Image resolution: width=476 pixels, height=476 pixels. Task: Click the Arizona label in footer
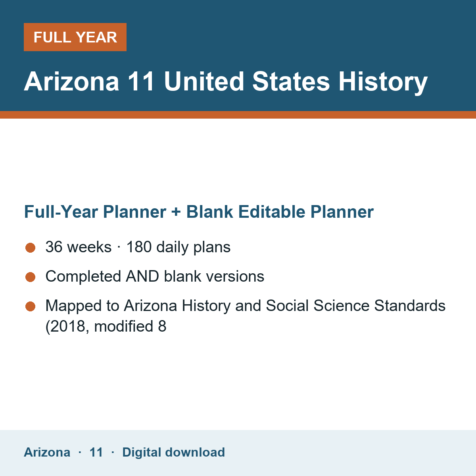(47, 452)
